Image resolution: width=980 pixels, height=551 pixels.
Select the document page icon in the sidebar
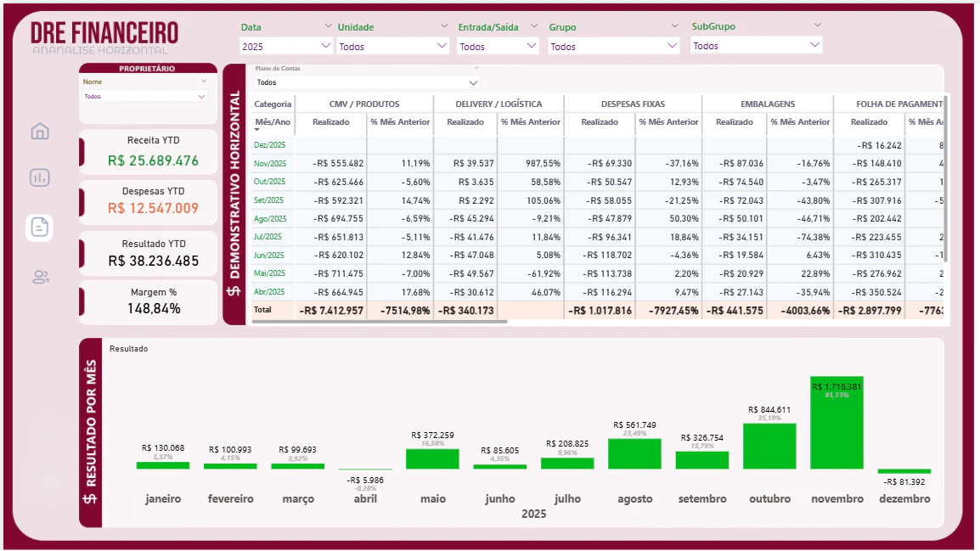[x=39, y=228]
